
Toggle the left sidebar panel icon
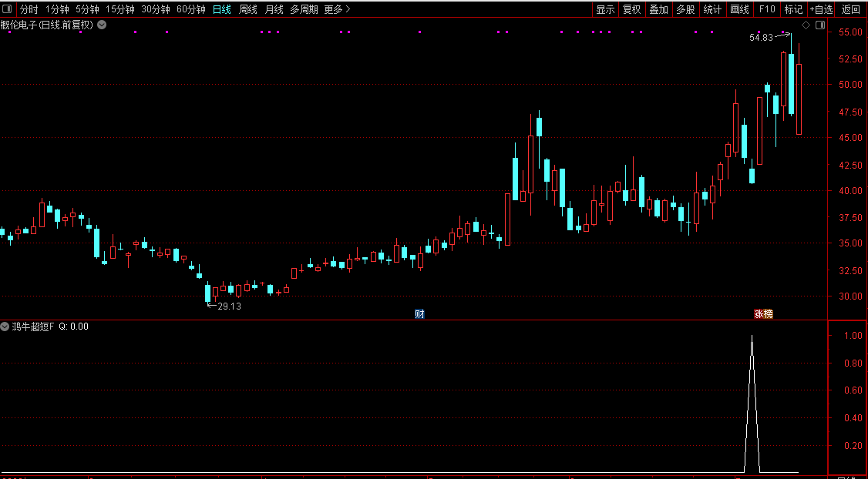click(x=8, y=8)
